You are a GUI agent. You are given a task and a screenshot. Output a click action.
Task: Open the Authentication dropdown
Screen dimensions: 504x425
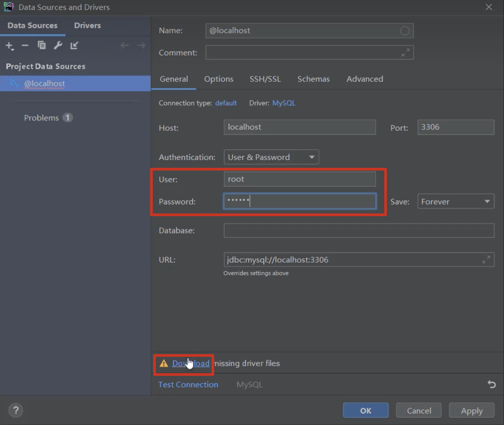[271, 157]
